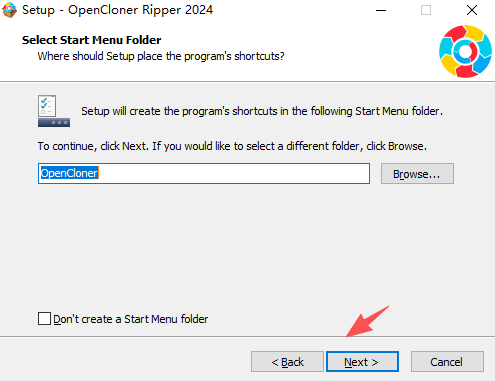Click the colorful OpenCloner circular logo
The height and width of the screenshot is (381, 495).
point(465,51)
